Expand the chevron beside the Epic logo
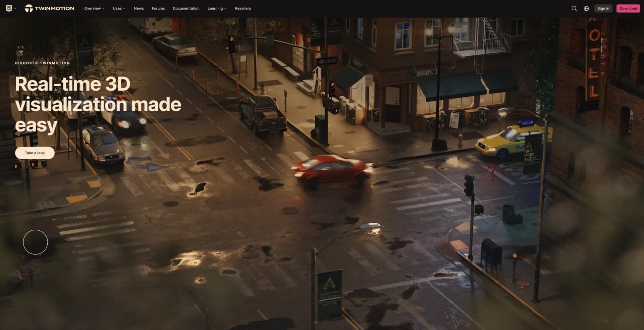This screenshot has width=644, height=330. coord(15,9)
